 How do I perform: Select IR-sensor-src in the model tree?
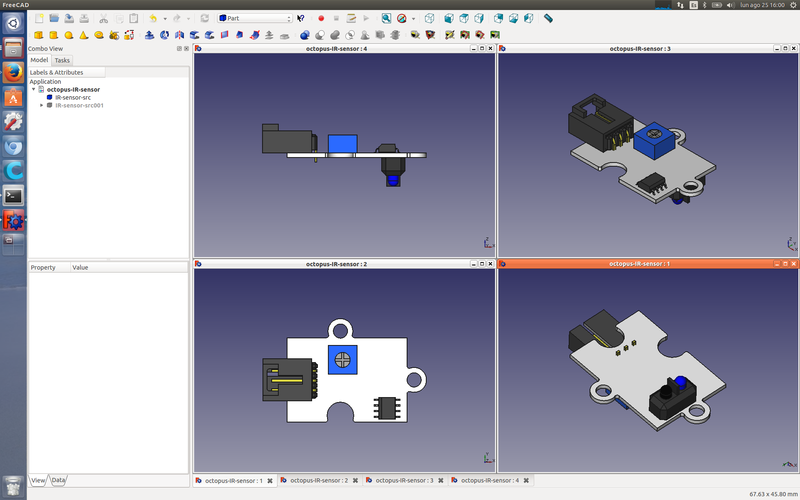73,97
